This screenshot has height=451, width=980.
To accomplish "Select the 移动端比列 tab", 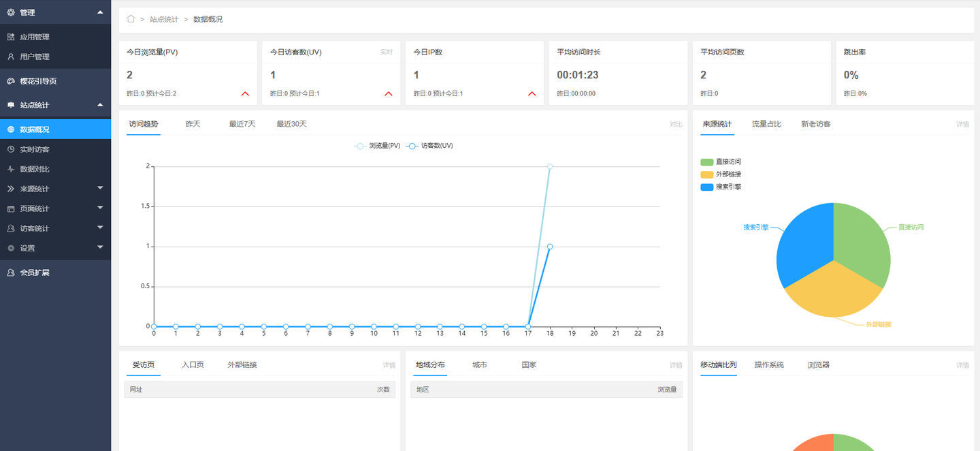I will pos(719,365).
